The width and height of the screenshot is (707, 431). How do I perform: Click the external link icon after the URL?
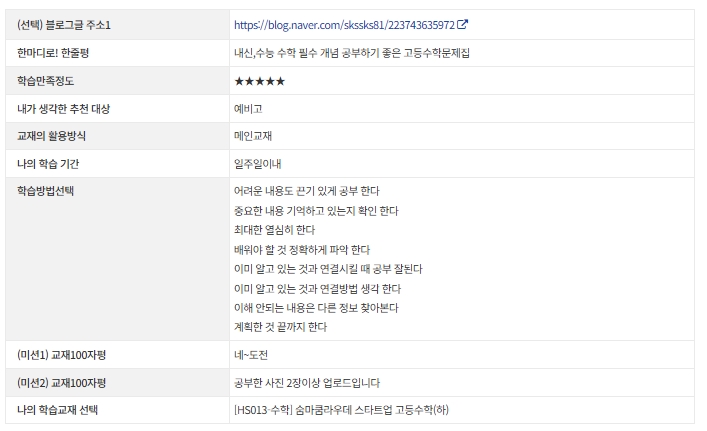(x=463, y=24)
